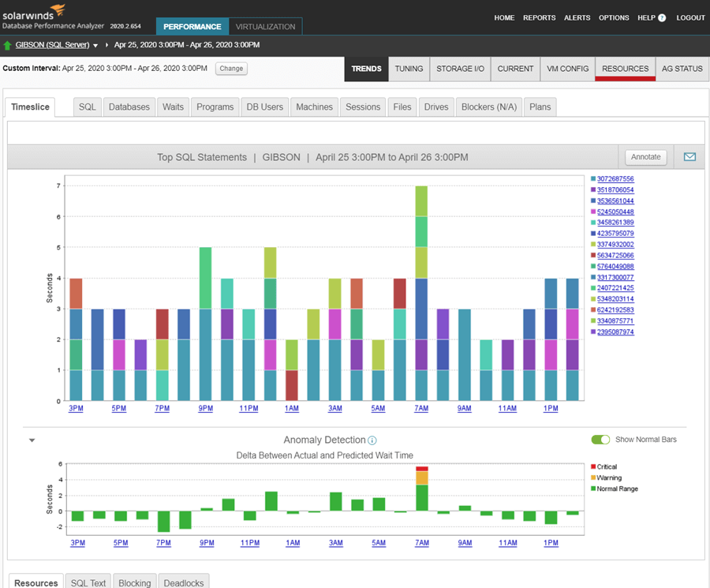Select the Timeslice tab

coord(30,107)
